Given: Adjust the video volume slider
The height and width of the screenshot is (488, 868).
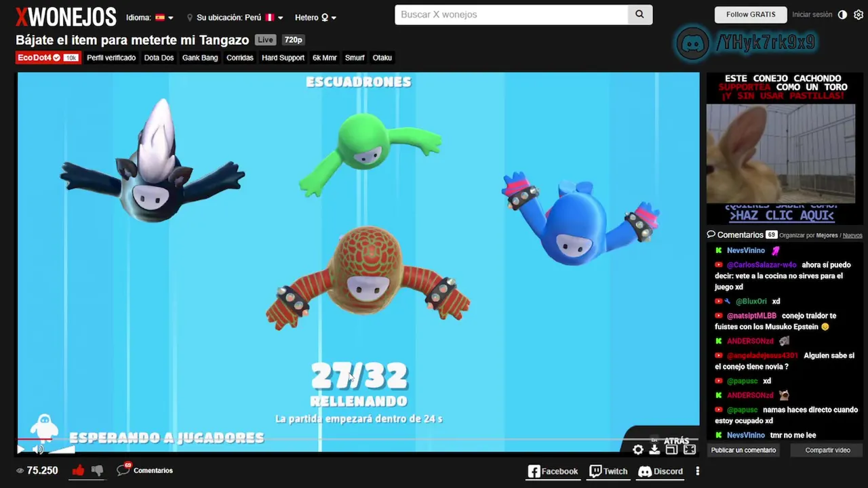Looking at the screenshot, I should tap(61, 449).
